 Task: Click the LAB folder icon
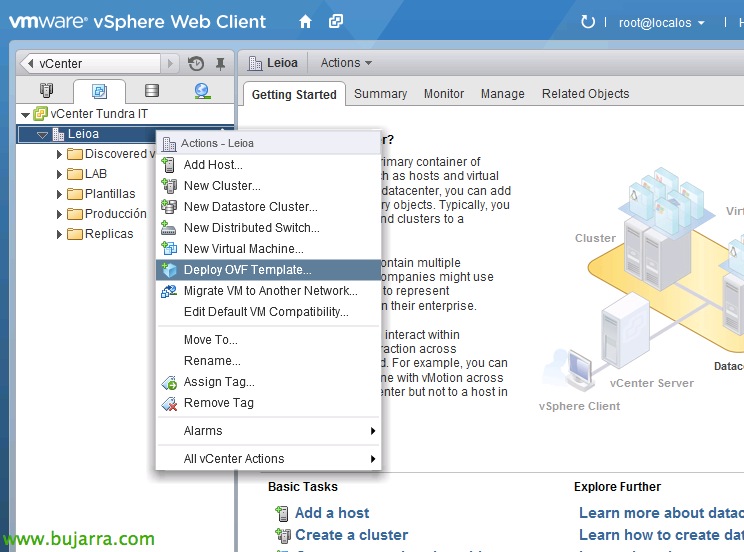pyautogui.click(x=74, y=174)
